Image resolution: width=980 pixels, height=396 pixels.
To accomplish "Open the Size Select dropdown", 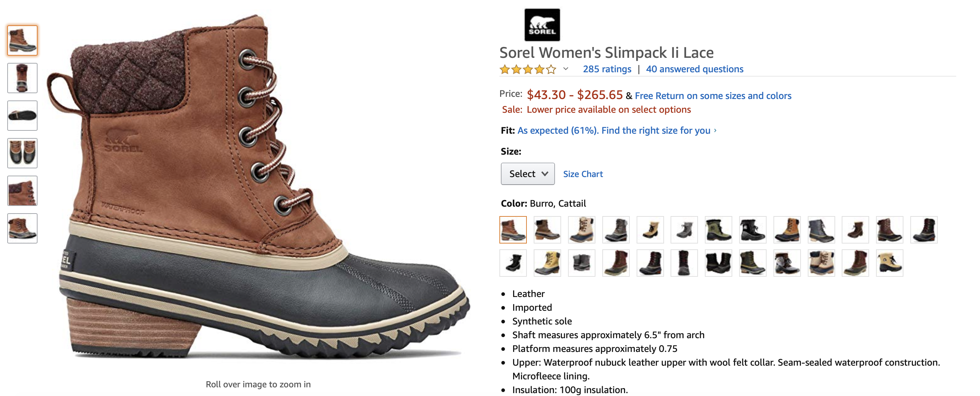I will click(x=527, y=174).
